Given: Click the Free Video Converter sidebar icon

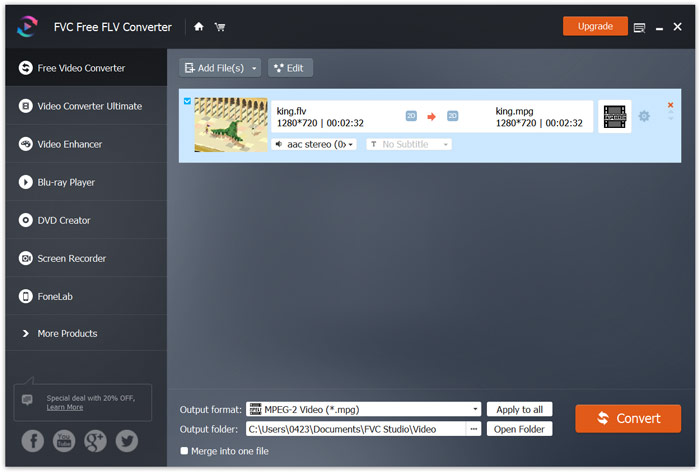Looking at the screenshot, I should (x=25, y=68).
